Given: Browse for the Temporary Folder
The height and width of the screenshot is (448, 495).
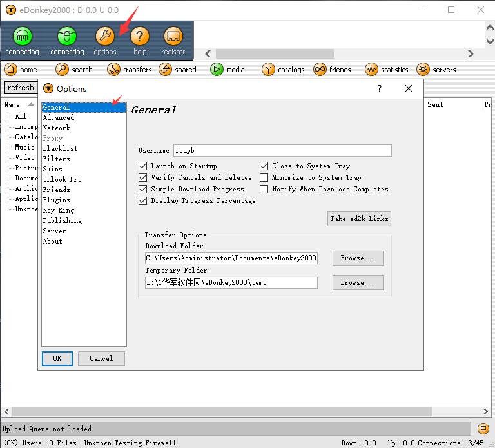Looking at the screenshot, I should click(358, 283).
